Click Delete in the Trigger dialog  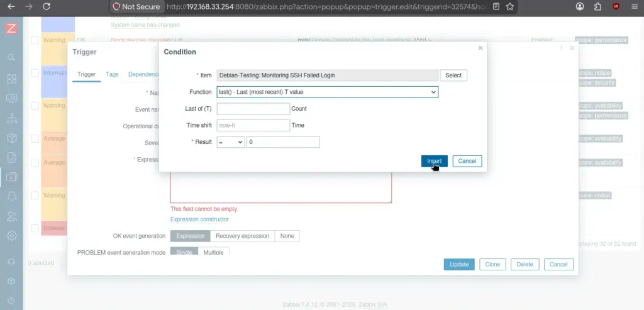tap(525, 265)
